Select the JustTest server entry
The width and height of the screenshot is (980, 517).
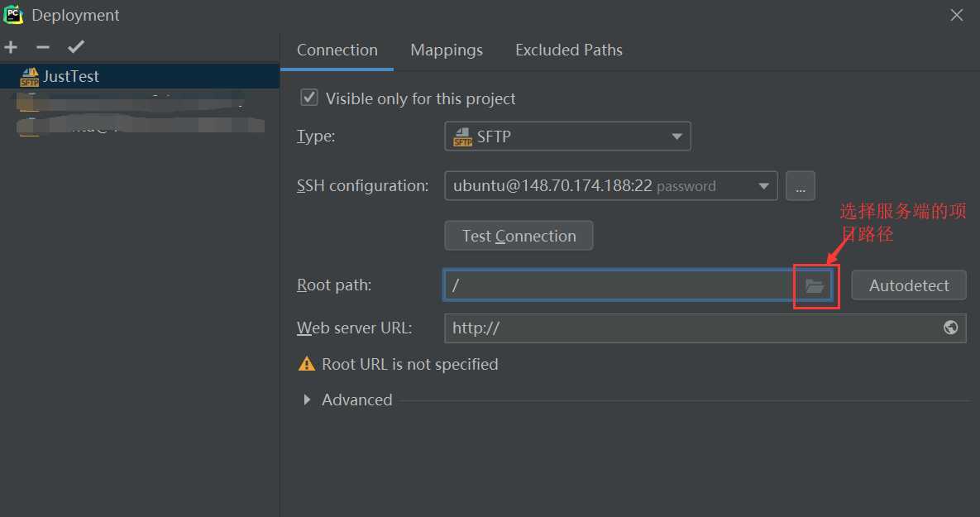coord(71,76)
